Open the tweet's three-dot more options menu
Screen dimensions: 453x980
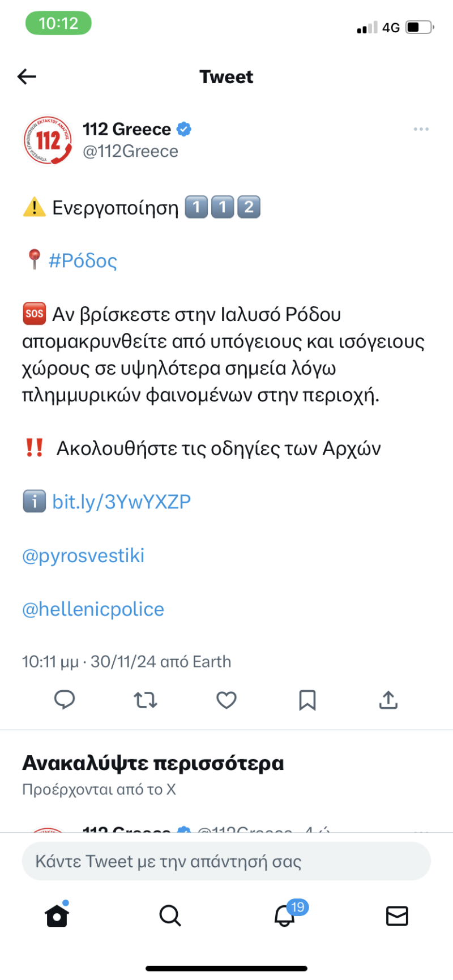(421, 130)
